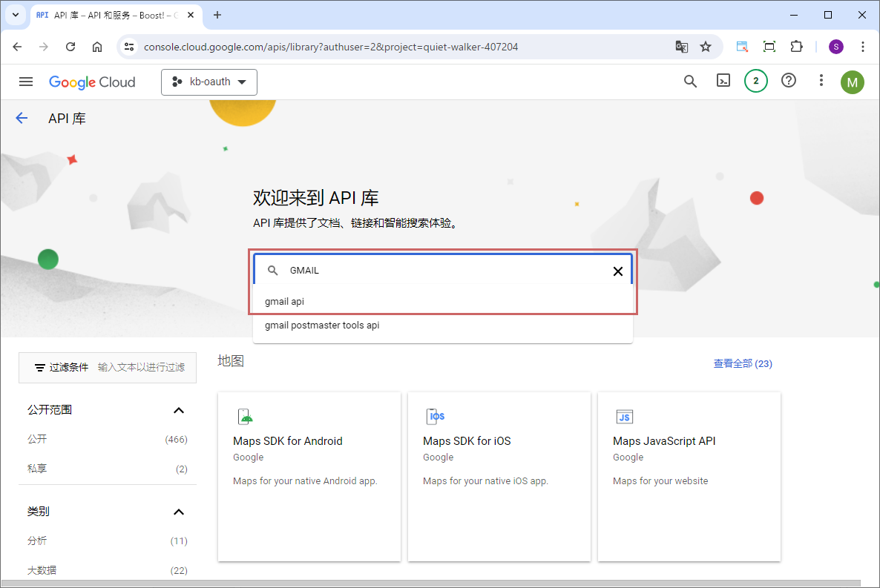880x588 pixels.
Task: Open the Maps JavaScript API card
Action: pyautogui.click(x=689, y=476)
